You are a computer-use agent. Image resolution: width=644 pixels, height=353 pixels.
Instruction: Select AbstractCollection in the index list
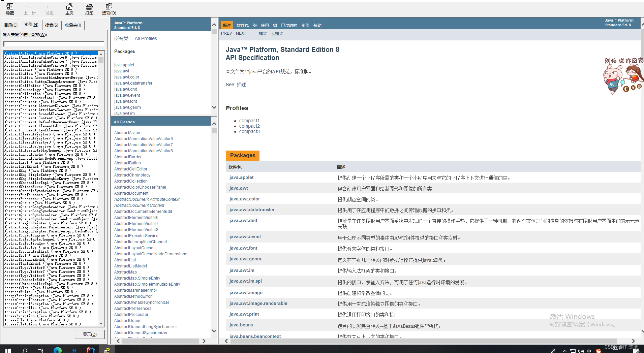[x=44, y=94]
